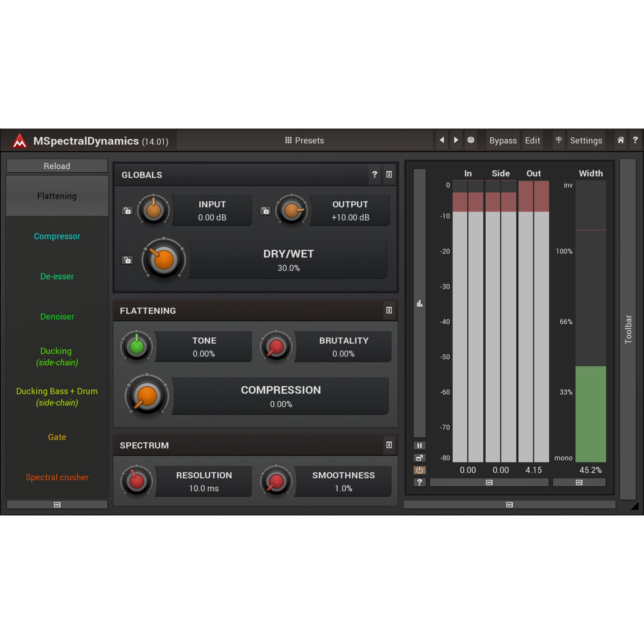
Task: Collapse the FLATTENING panel
Action: click(x=389, y=310)
